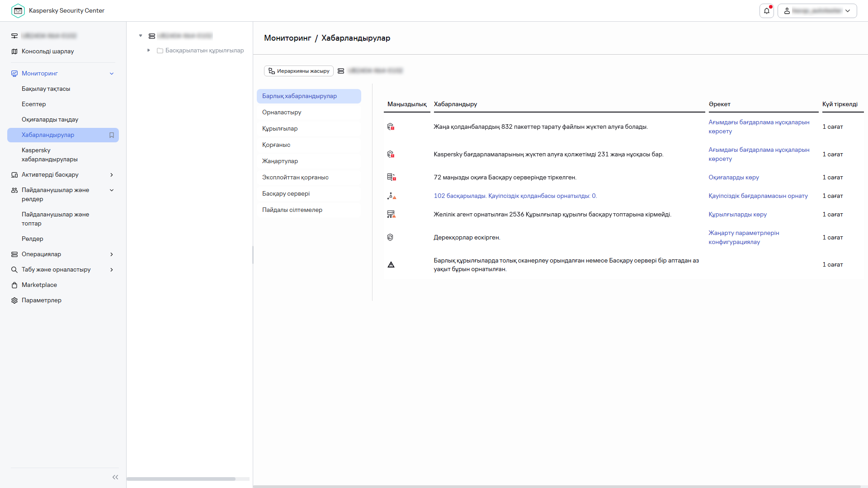
Task: Click horizontal scrollbar under the hierarchy tree
Action: [x=181, y=479]
